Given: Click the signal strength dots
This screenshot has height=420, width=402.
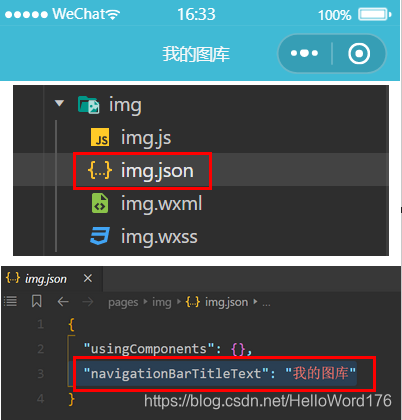Looking at the screenshot, I should pyautogui.click(x=26, y=15).
